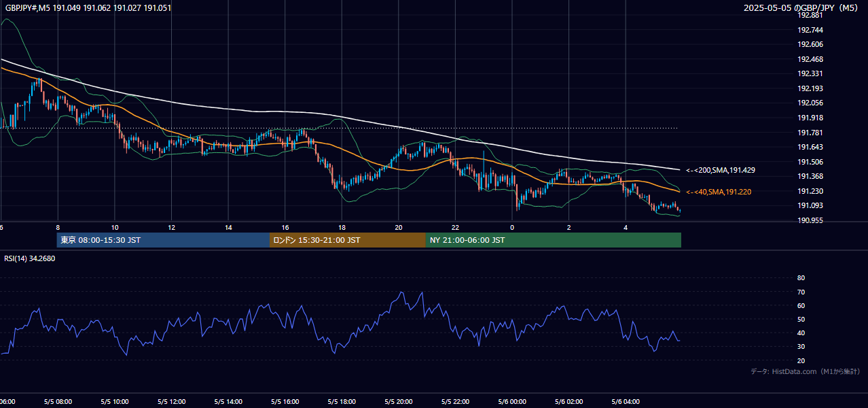Click the 2025-05-05 のGBP/JPY (M5) heading
The image size is (868, 408).
pos(801,8)
